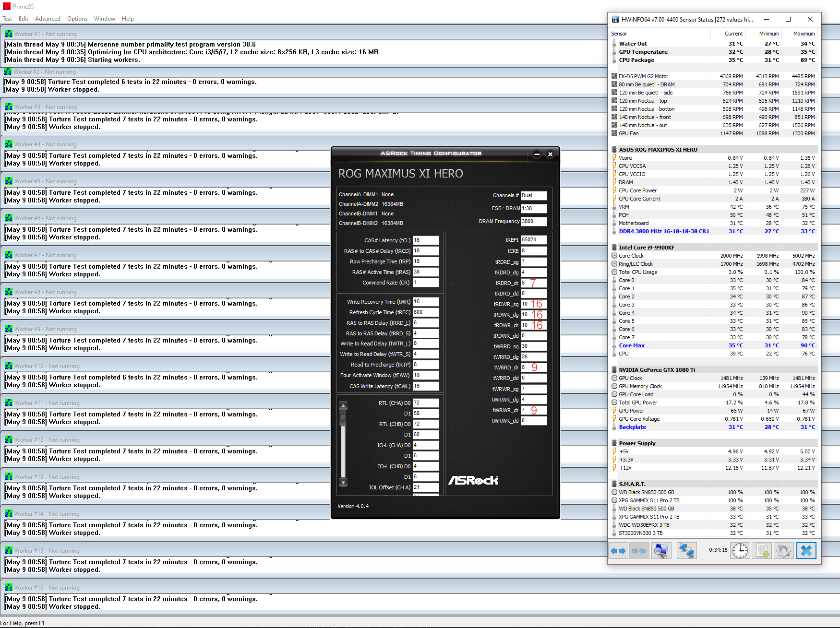Open HWiNFO summary monitor with magnifier icon
The image size is (840, 628).
(661, 551)
